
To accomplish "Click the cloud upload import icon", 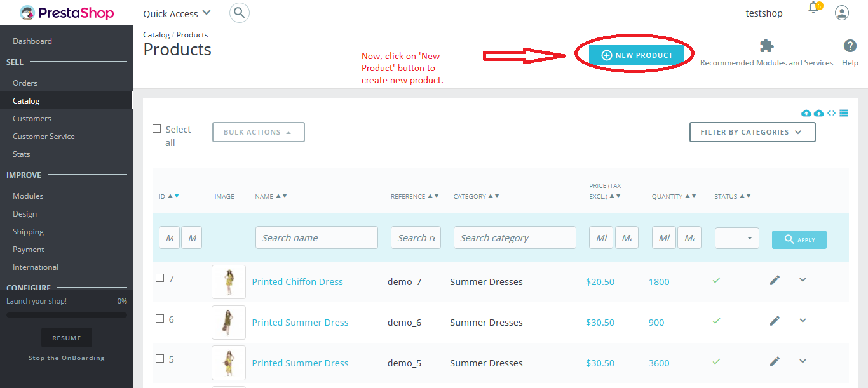I will pyautogui.click(x=806, y=113).
